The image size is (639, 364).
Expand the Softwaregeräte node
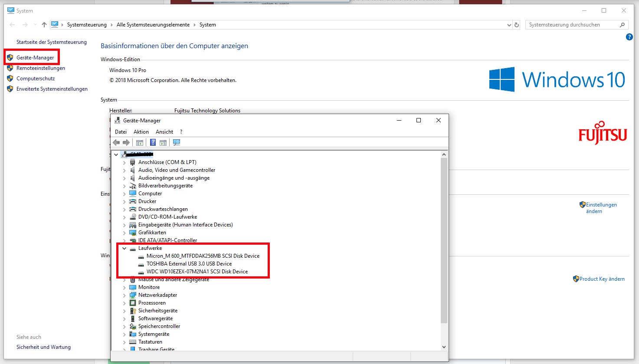[x=125, y=318]
